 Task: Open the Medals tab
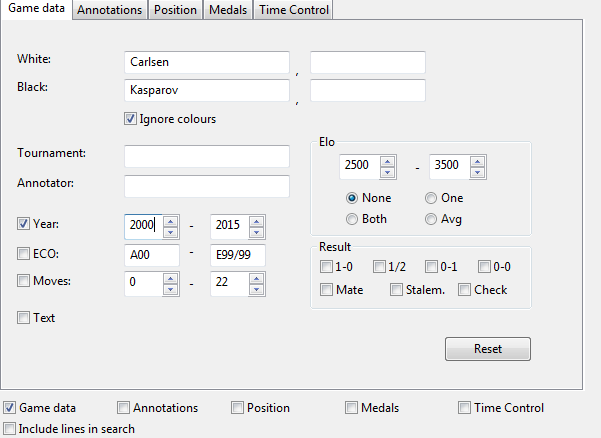point(228,10)
